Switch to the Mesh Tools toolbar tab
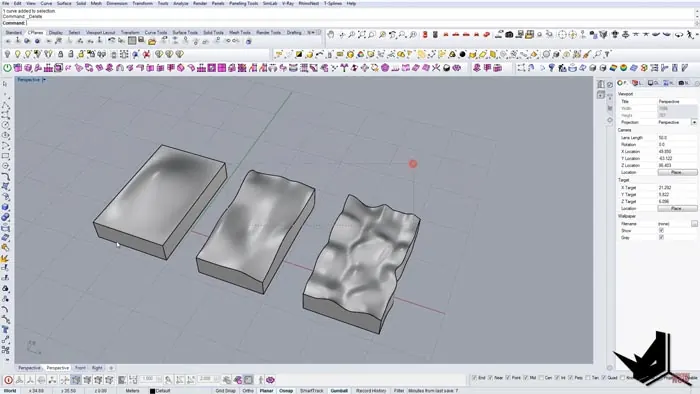700x394 pixels. tap(240, 33)
